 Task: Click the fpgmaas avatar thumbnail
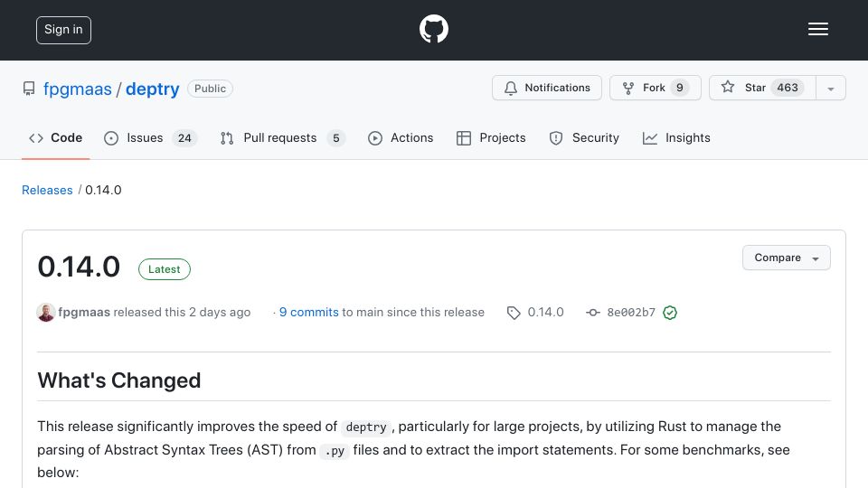tap(46, 313)
